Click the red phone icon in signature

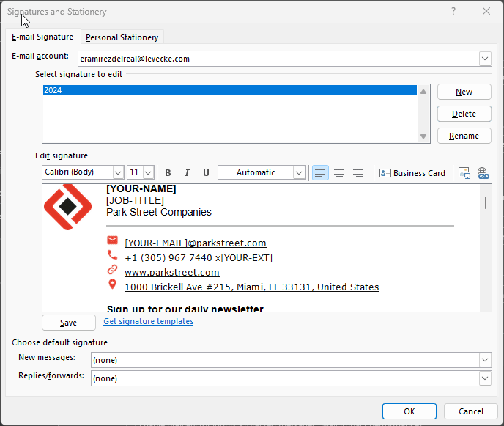pyautogui.click(x=112, y=255)
